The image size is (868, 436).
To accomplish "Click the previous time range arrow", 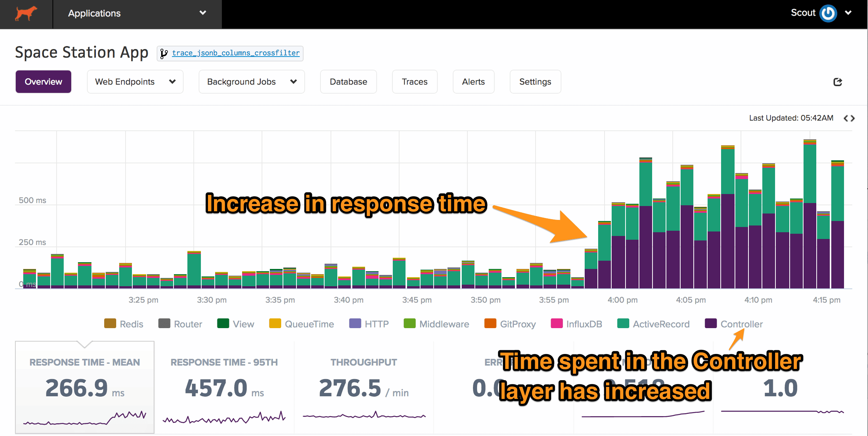I will pyautogui.click(x=846, y=118).
